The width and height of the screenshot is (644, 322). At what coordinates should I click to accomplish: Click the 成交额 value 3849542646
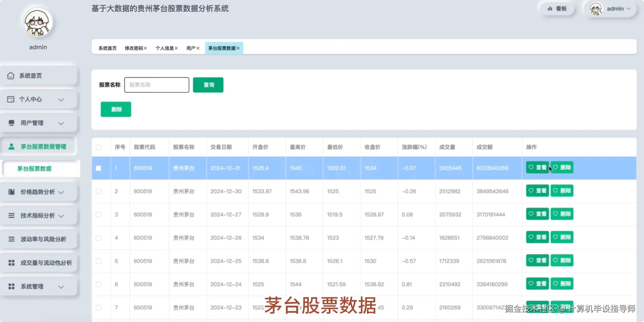point(492,192)
